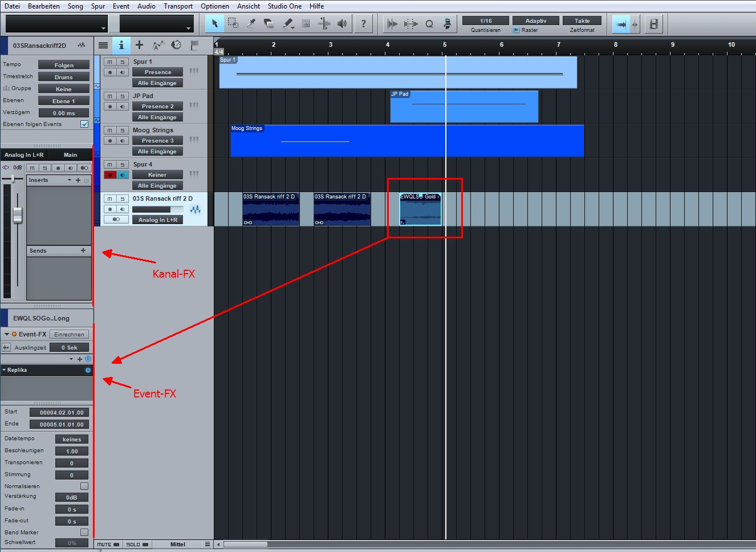The width and height of the screenshot is (756, 552).
Task: Show automation with the A curve icon
Action: click(x=158, y=45)
